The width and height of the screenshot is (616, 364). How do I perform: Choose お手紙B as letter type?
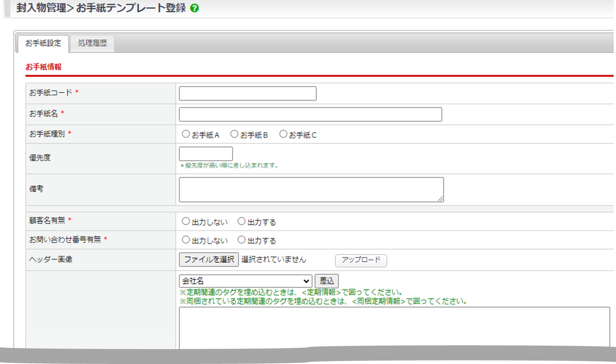(234, 134)
